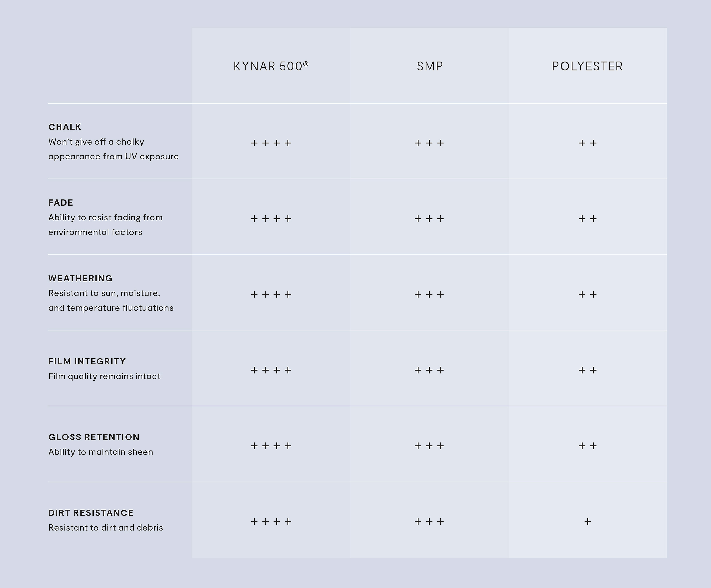Select the DIRT RESISTANCE row heading
The image size is (711, 588).
point(91,513)
